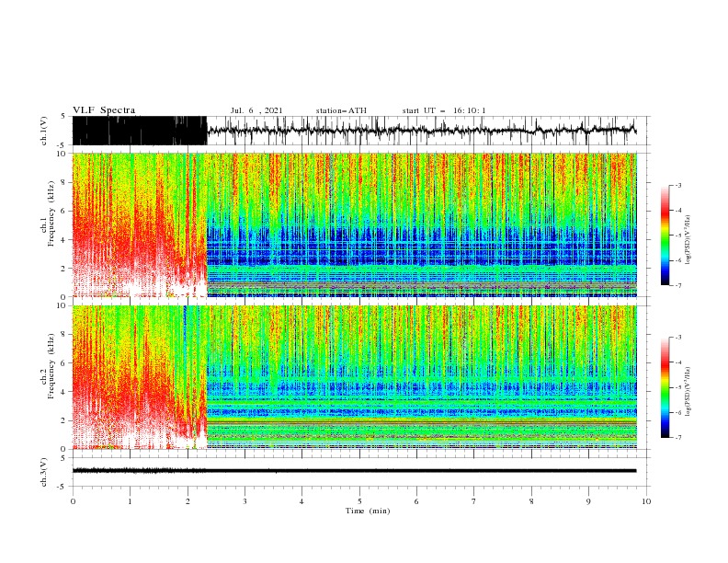Click time axis tick label "4"
The image size is (728, 563).
click(301, 501)
